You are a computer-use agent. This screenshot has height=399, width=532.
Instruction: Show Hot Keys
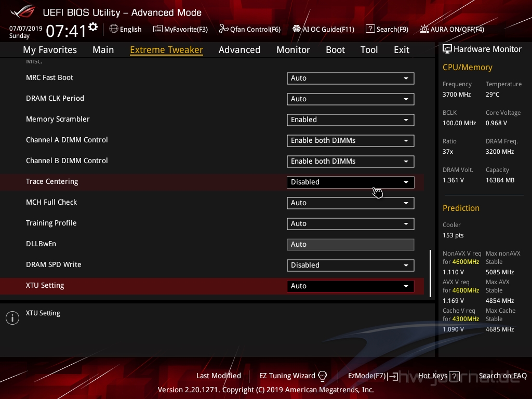[433, 376]
